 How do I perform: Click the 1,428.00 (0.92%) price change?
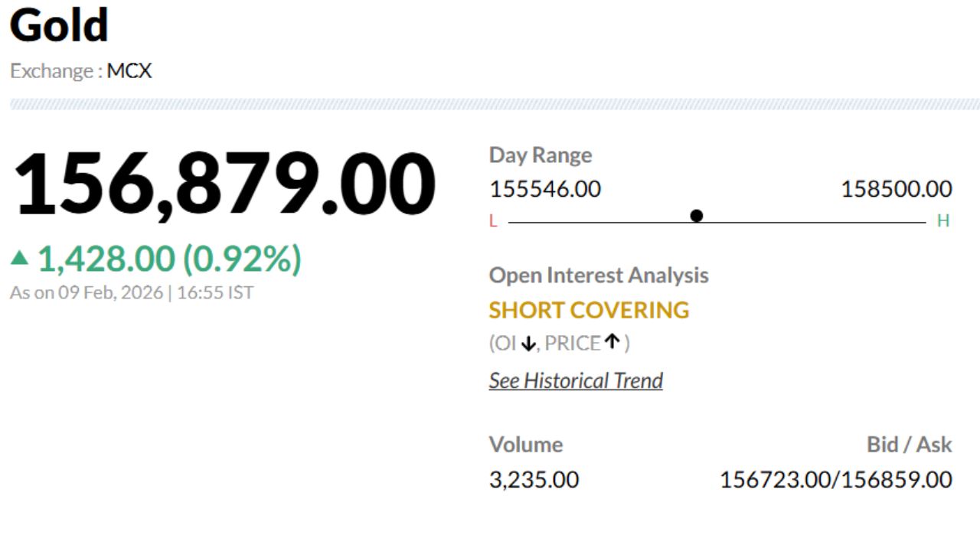coord(169,259)
